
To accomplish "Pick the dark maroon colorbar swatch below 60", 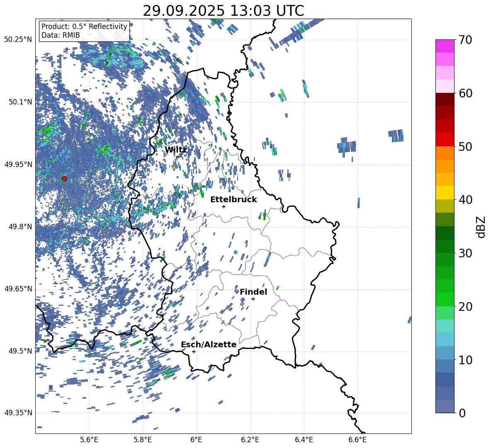I will (445, 99).
